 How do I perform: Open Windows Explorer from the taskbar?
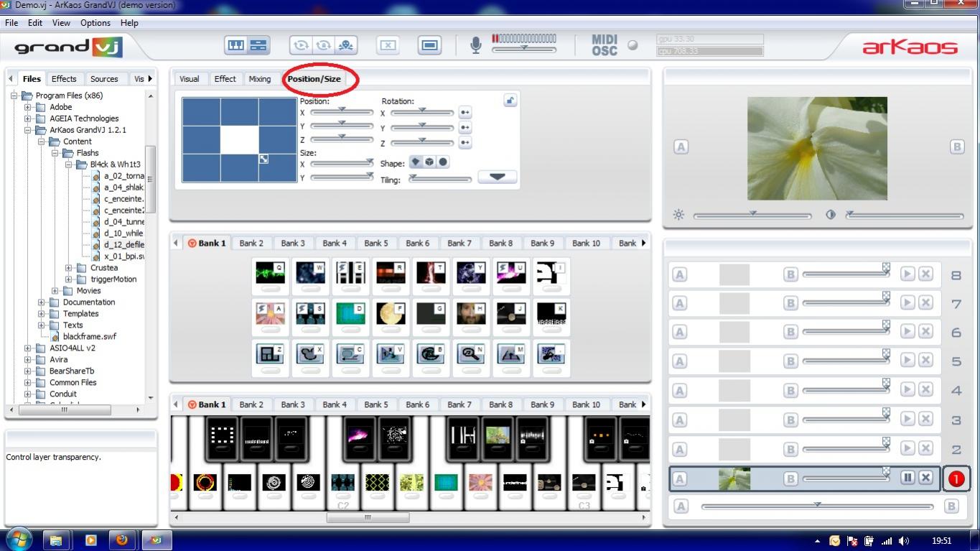[x=56, y=540]
